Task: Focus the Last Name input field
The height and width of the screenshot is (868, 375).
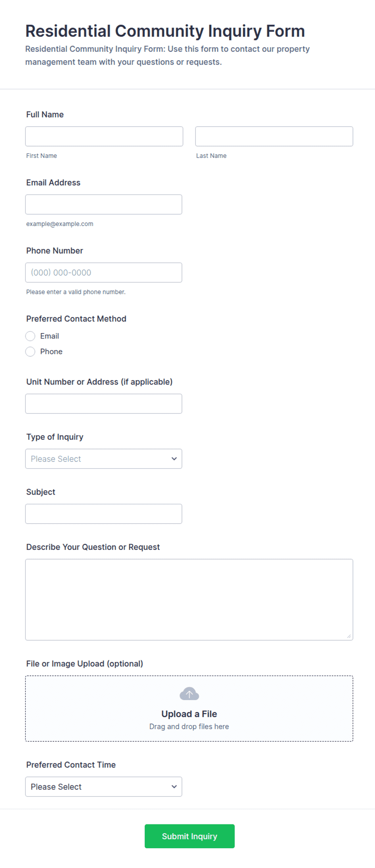Action: (274, 136)
